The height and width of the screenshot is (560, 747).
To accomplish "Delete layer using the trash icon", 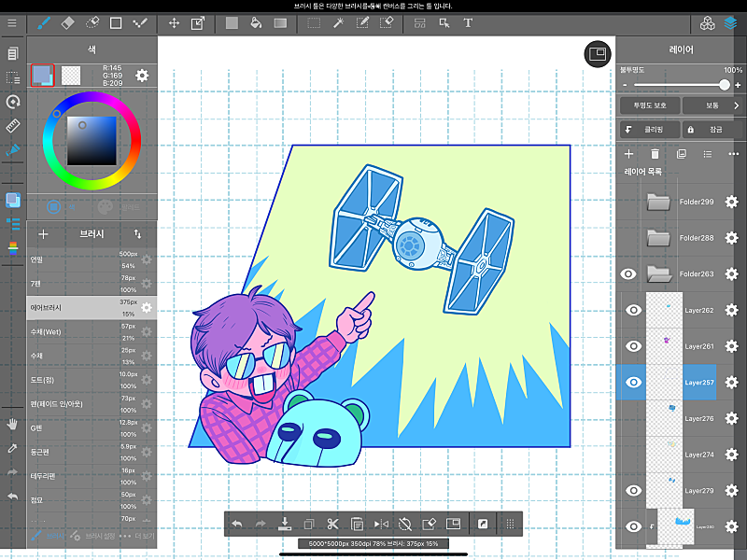I will click(x=655, y=153).
